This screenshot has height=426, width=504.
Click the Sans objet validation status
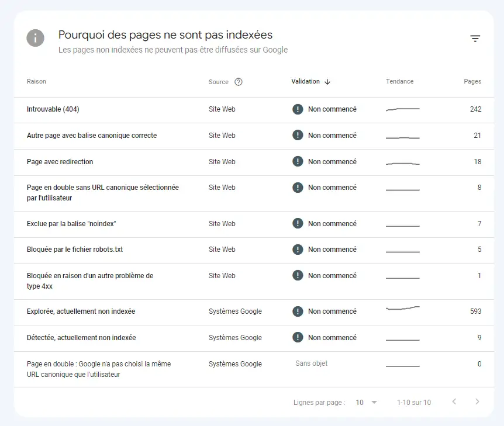pos(312,363)
